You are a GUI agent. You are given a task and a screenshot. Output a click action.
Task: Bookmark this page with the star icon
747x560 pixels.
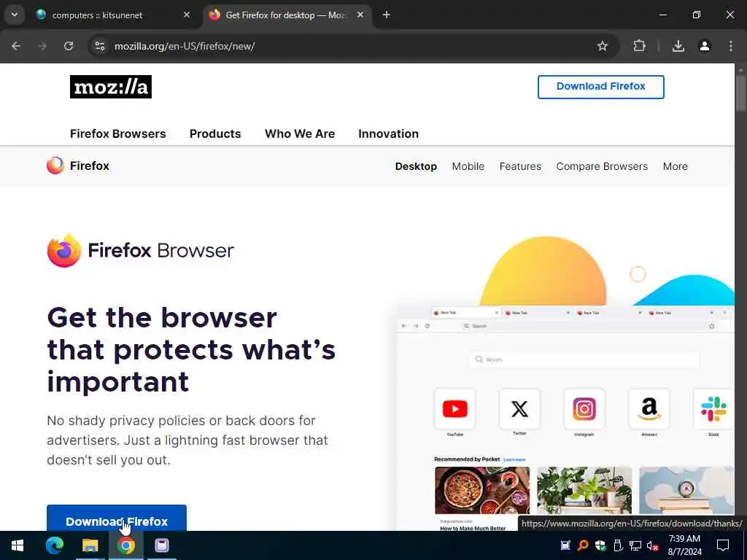point(602,46)
